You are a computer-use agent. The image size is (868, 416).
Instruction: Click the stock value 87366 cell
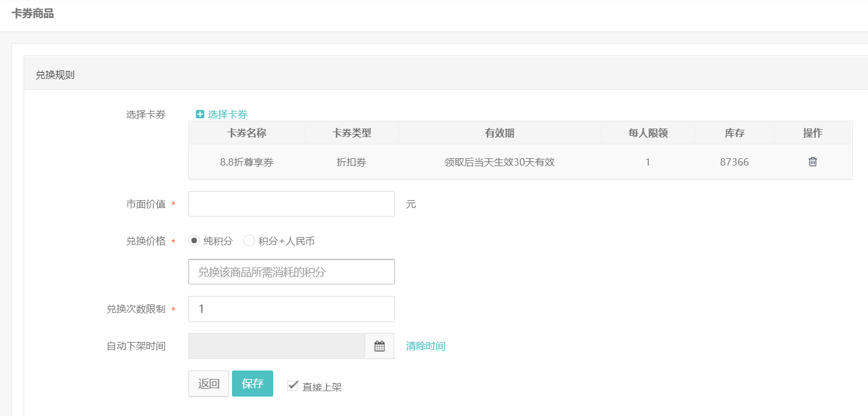734,162
